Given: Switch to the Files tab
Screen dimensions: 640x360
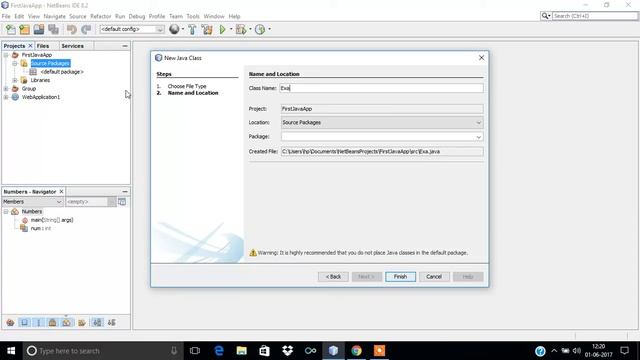Looking at the screenshot, I should 43,46.
